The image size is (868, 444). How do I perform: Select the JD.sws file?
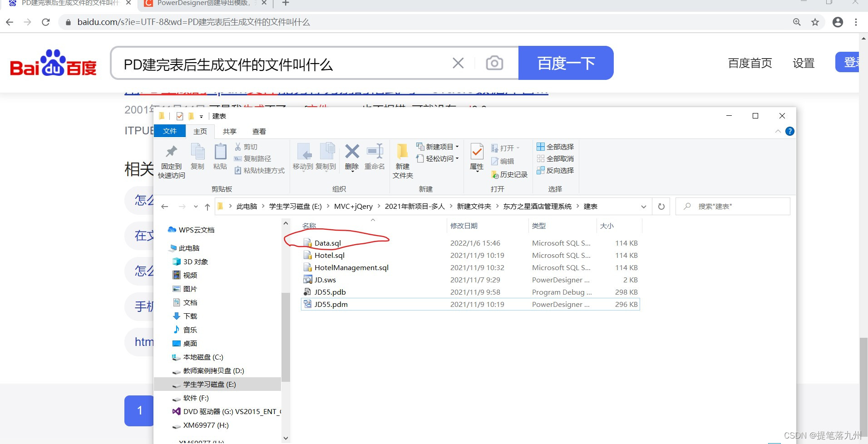coord(325,280)
